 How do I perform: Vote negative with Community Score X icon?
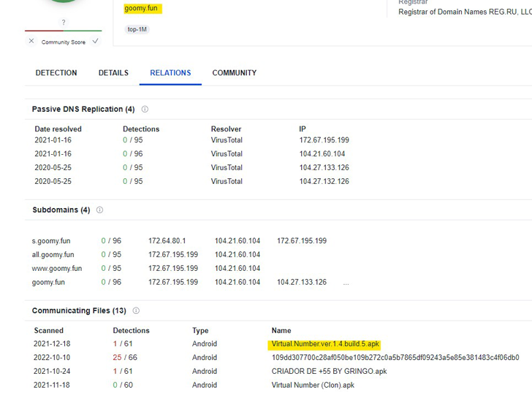(x=31, y=42)
